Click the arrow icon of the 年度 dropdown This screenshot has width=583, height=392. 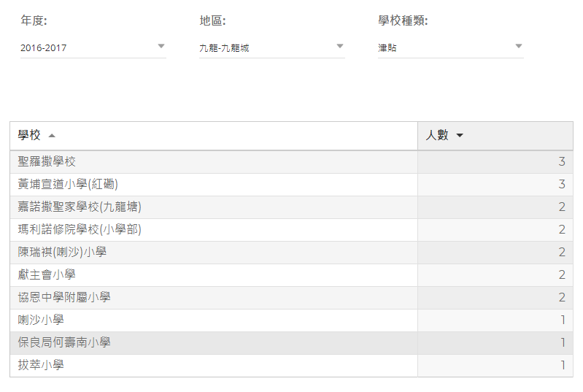pos(161,47)
